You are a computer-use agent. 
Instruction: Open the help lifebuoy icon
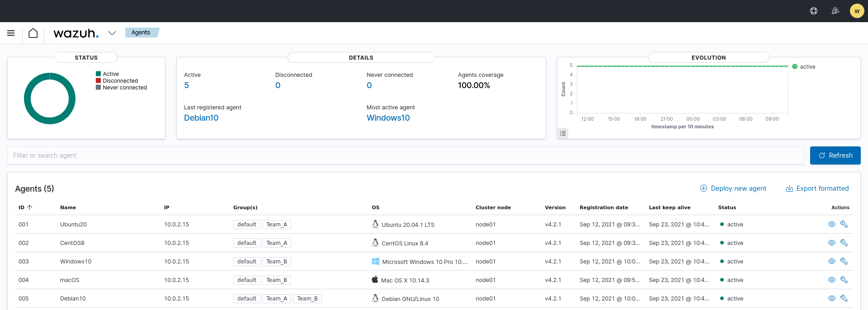tap(814, 11)
